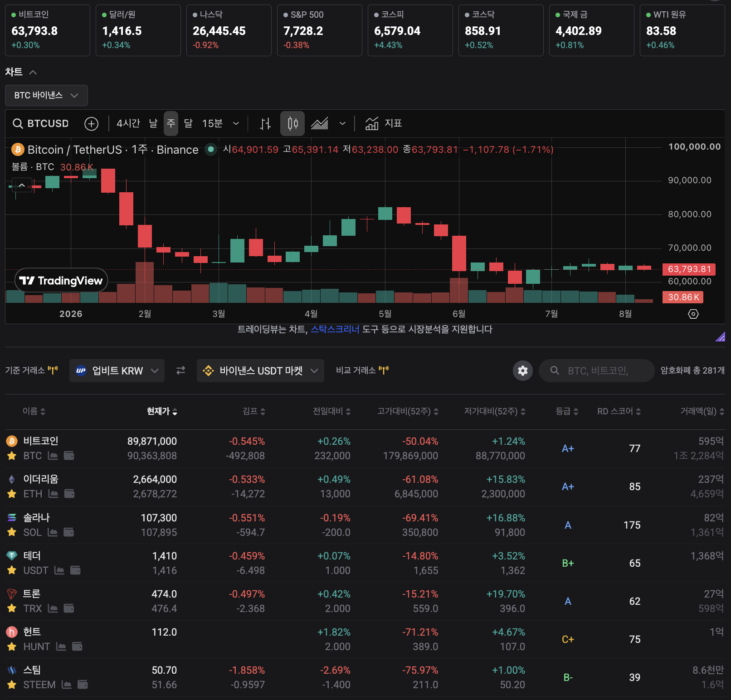Toggle the STEEM favorite star
The width and height of the screenshot is (731, 700).
pyautogui.click(x=12, y=685)
